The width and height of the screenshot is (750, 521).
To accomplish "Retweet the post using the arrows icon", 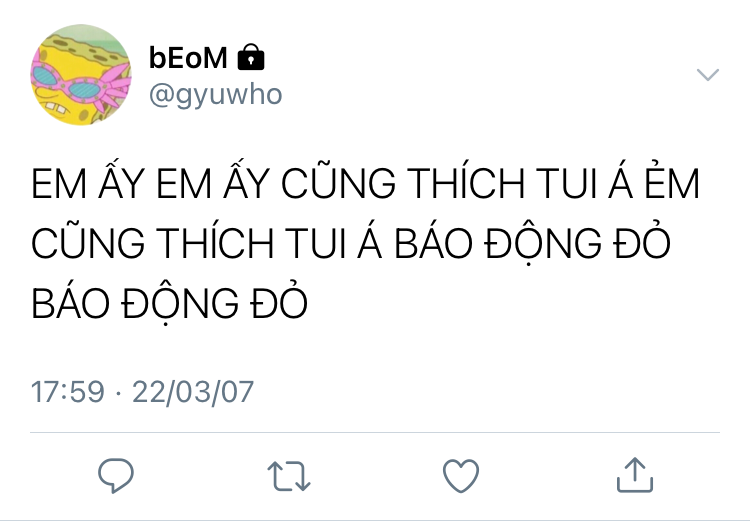I will tap(289, 476).
